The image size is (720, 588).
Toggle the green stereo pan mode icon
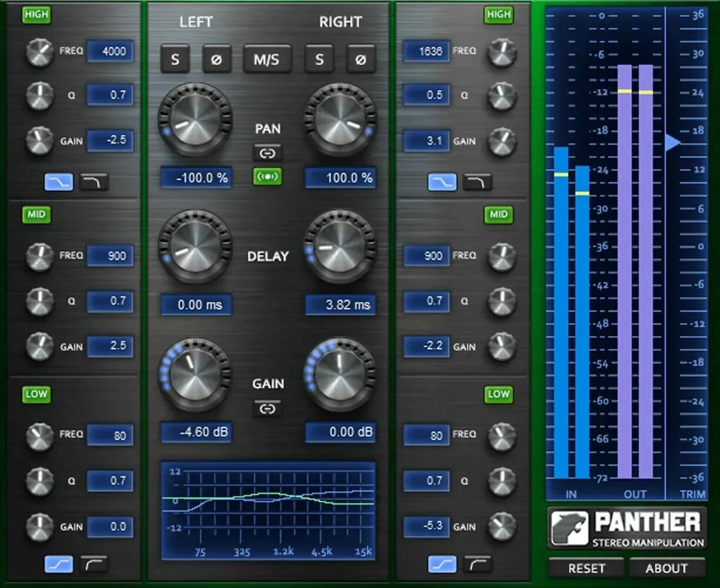coord(268,176)
